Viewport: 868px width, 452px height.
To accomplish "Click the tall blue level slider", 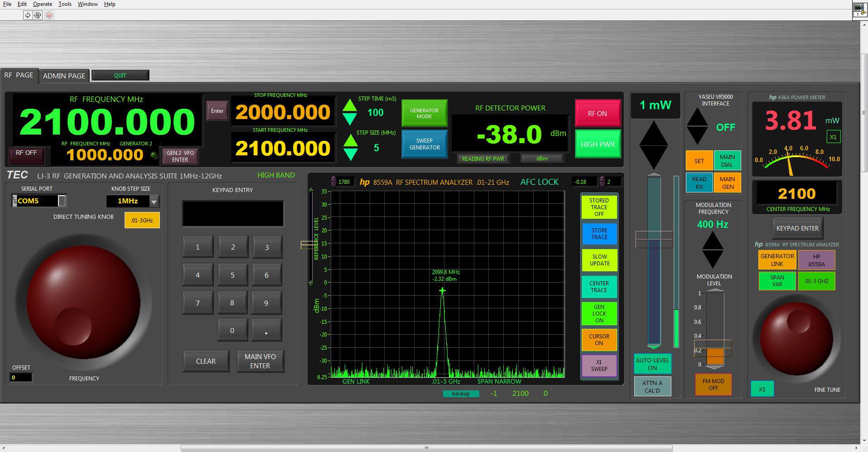I will (654, 261).
